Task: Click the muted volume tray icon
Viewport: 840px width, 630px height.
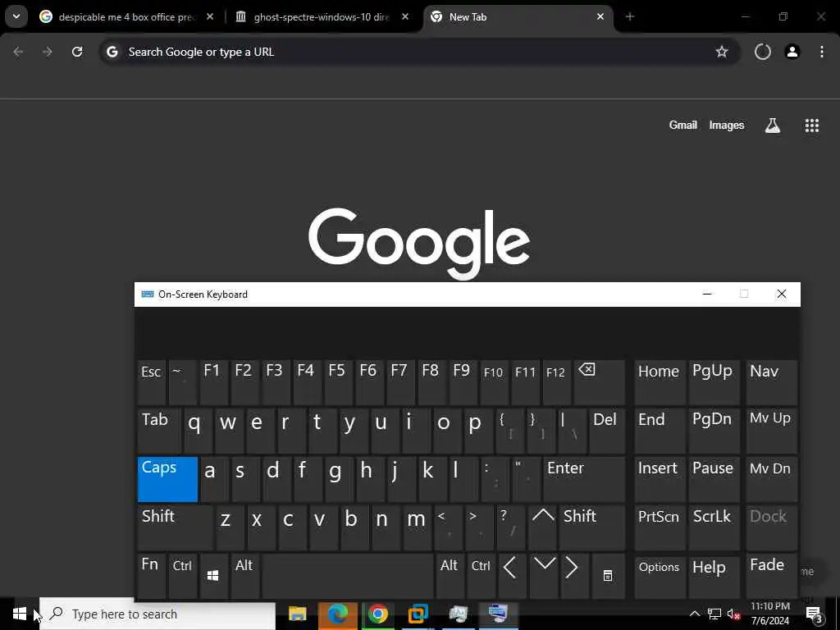Action: pyautogui.click(x=733, y=614)
